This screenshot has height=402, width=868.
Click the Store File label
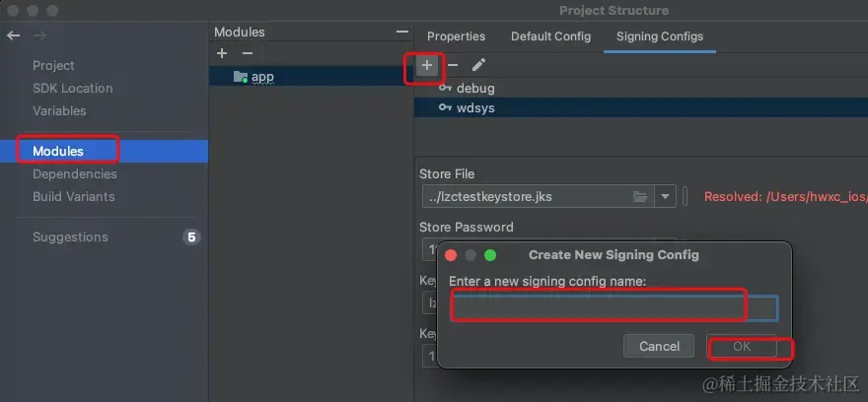tap(447, 173)
